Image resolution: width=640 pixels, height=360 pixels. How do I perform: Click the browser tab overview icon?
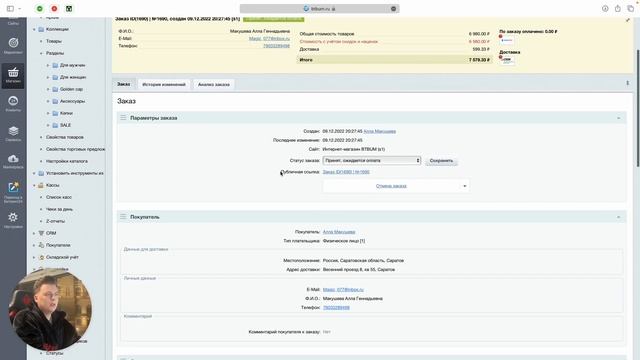tap(631, 9)
